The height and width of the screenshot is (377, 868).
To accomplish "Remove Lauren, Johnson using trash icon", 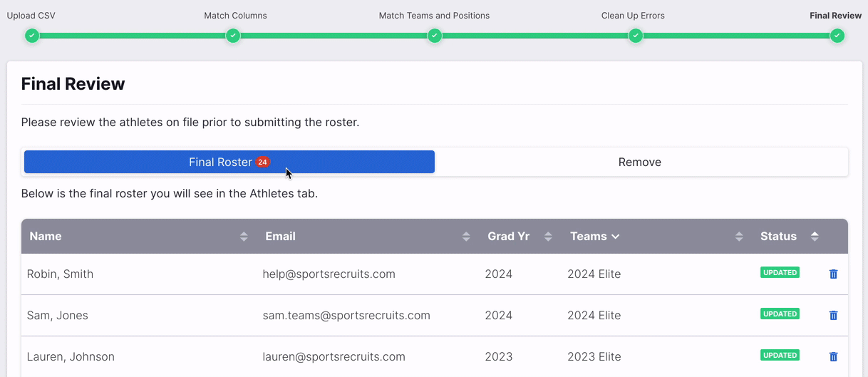I will coord(833,356).
